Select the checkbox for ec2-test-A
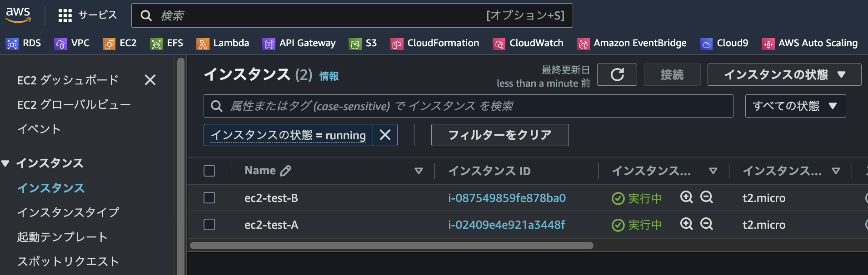Viewport: 868px width, 275px height. click(x=210, y=224)
